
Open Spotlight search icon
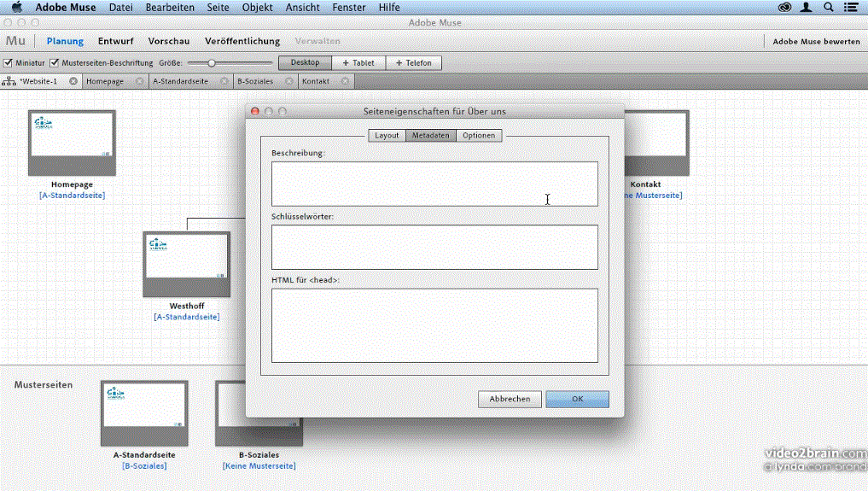click(828, 7)
